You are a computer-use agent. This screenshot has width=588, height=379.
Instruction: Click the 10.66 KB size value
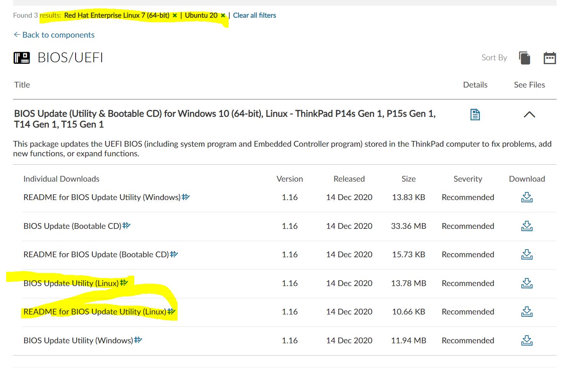pos(408,312)
